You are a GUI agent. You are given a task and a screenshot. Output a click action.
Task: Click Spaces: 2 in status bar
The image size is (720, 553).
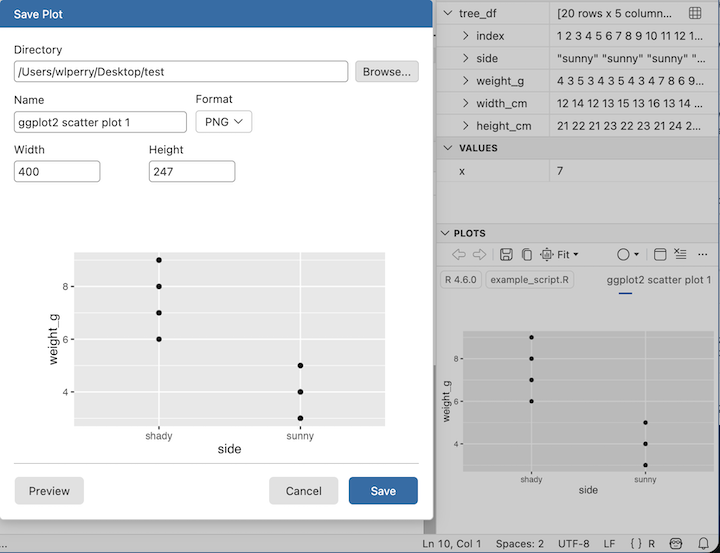[x=519, y=544]
